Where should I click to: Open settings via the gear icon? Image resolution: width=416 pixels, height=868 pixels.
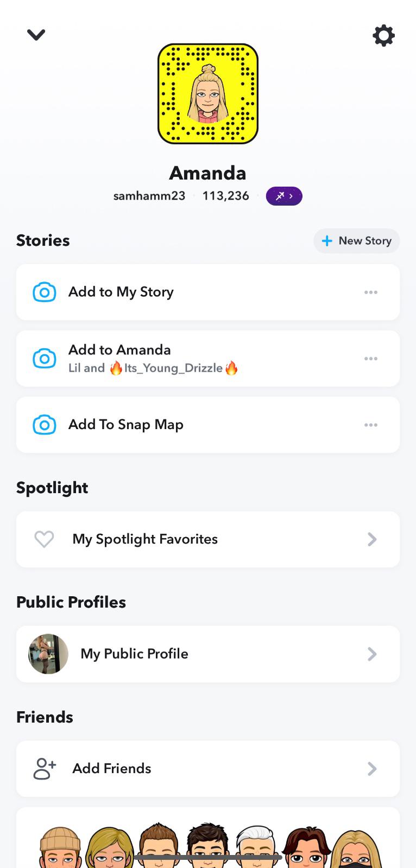coord(383,36)
